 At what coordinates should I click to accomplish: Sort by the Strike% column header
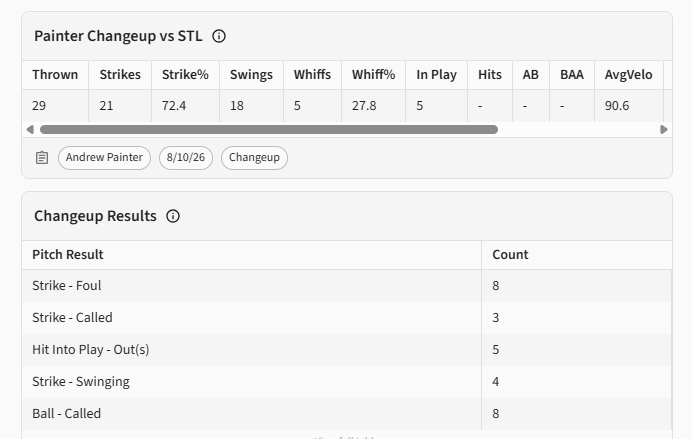coord(185,75)
